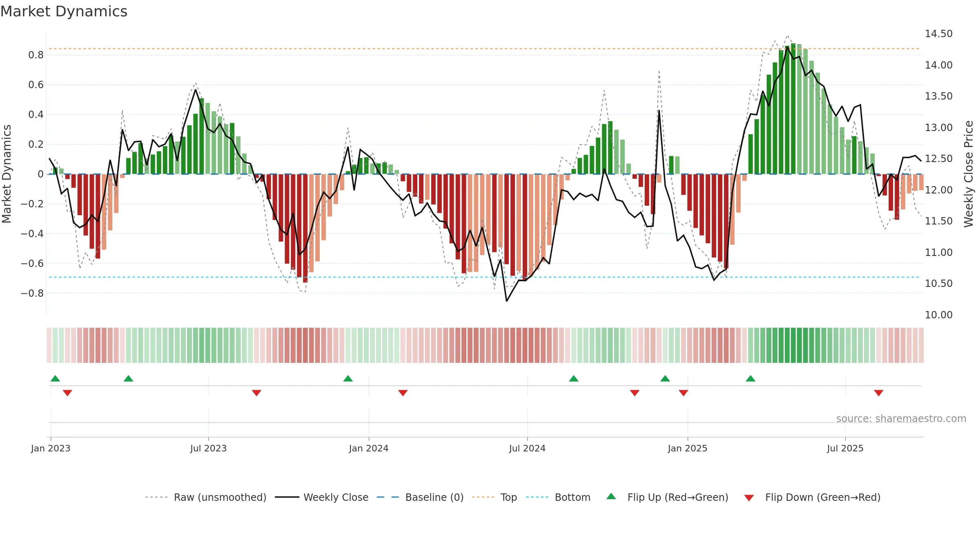This screenshot has height=551, width=980.
Task: Click the Jan 2025 x-axis label
Action: pos(688,448)
